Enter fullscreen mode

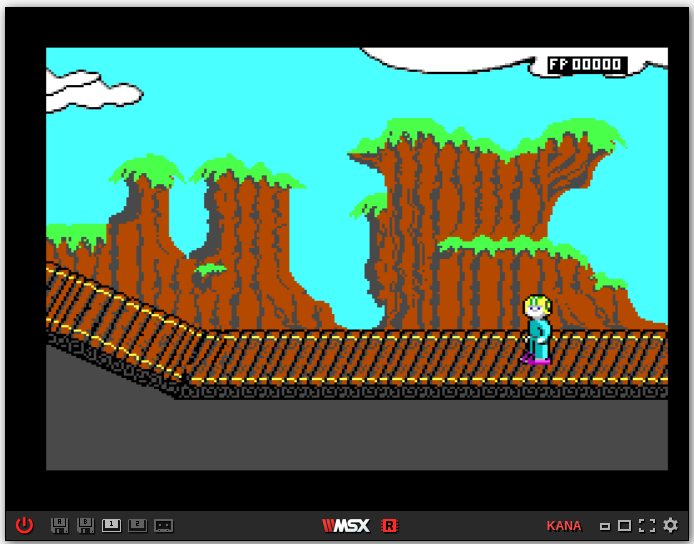(x=647, y=525)
